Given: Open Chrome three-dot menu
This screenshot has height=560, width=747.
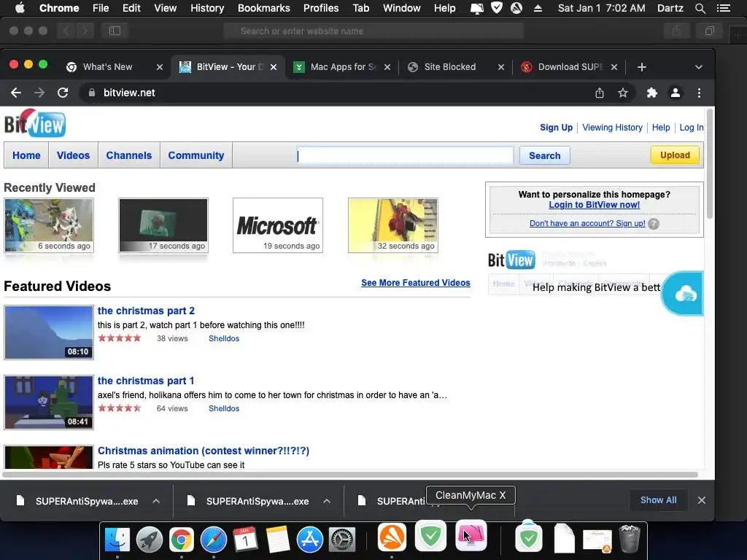Looking at the screenshot, I should click(699, 93).
